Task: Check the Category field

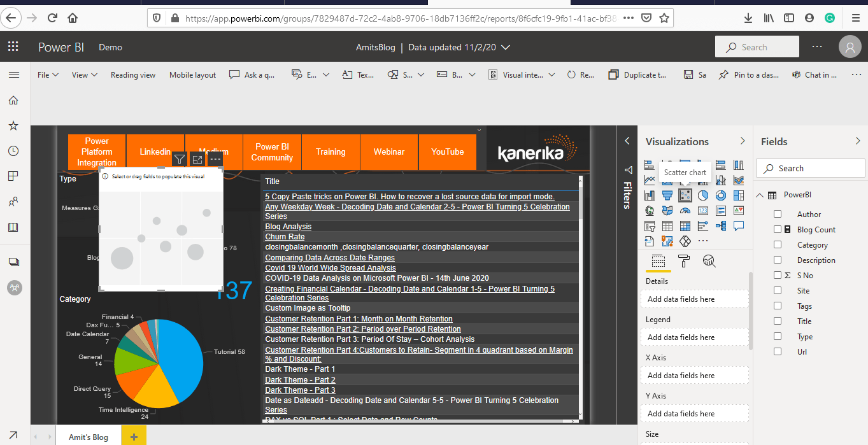Action: point(778,245)
